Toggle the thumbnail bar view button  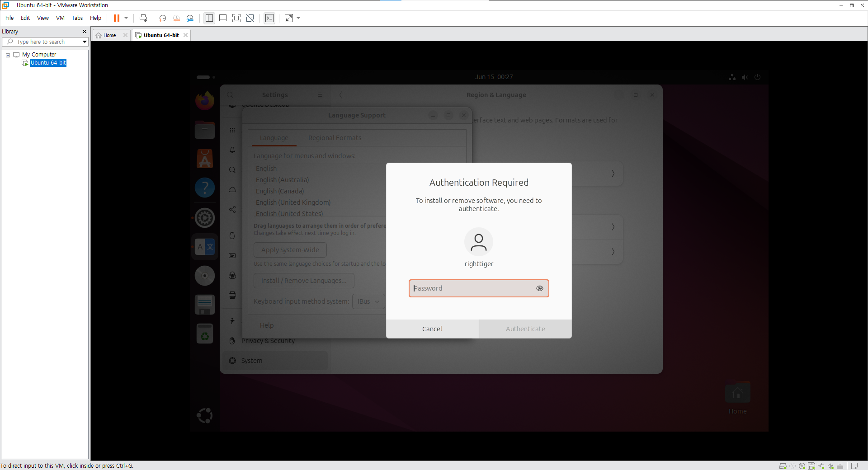pyautogui.click(x=223, y=18)
